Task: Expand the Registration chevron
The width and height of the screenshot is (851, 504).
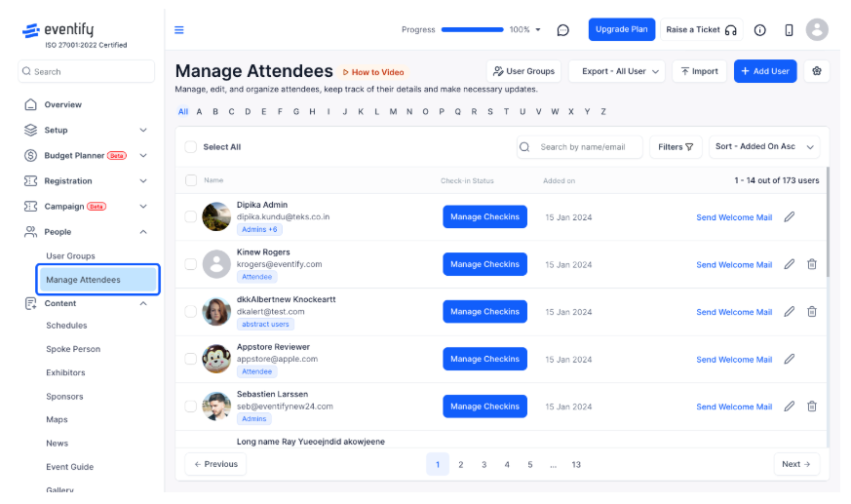Action: (x=143, y=180)
